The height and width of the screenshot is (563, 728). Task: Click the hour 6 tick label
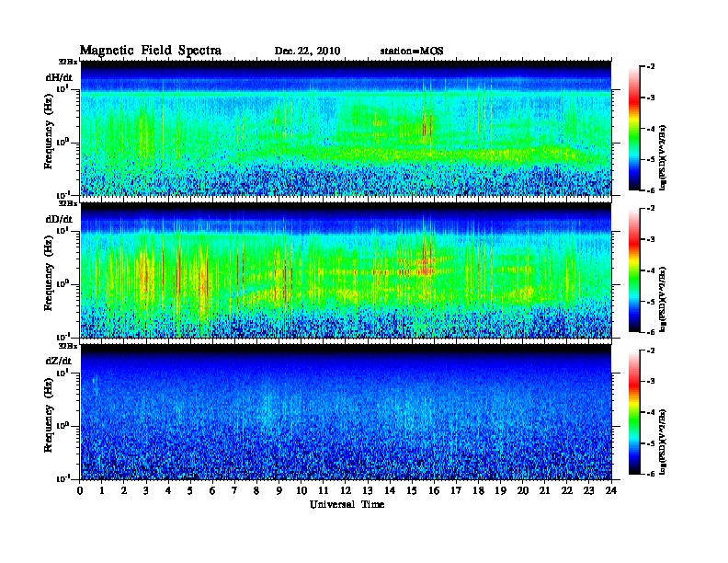tap(212, 490)
